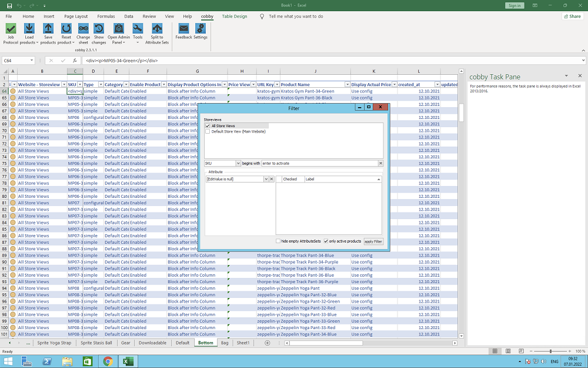Open the Admin Panel icon
This screenshot has width=588, height=368.
pos(119,29)
